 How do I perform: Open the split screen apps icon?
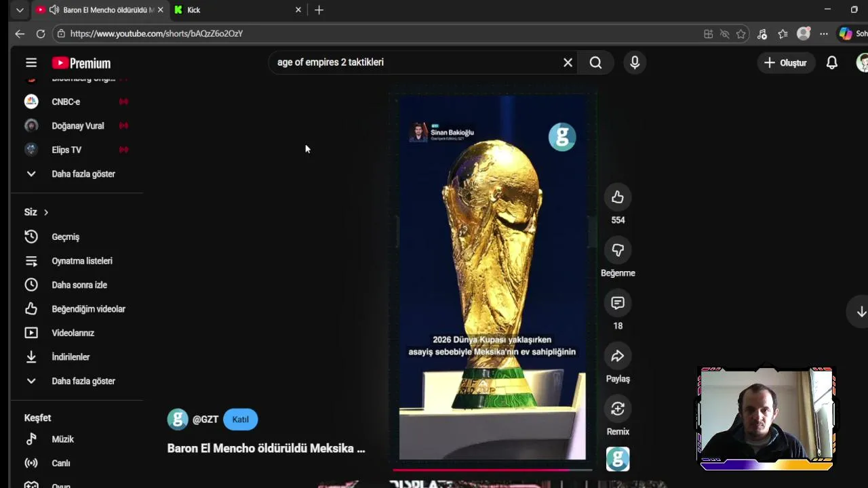(x=708, y=33)
